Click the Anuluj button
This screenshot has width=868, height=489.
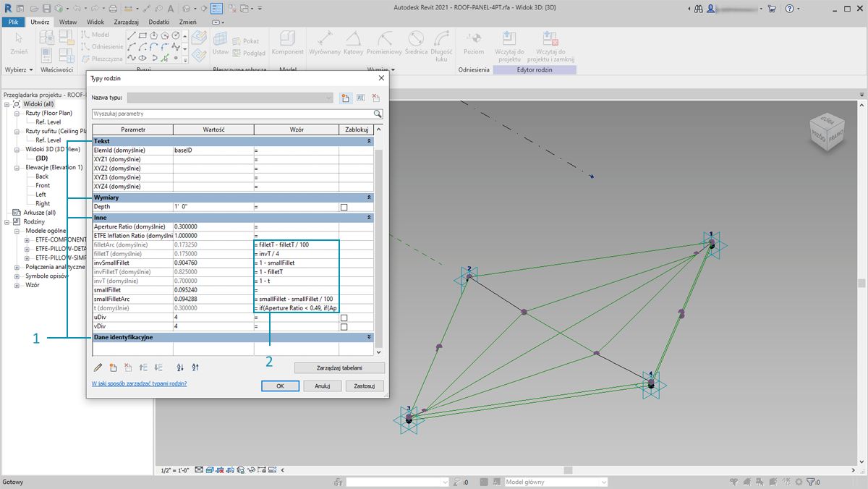(x=322, y=386)
